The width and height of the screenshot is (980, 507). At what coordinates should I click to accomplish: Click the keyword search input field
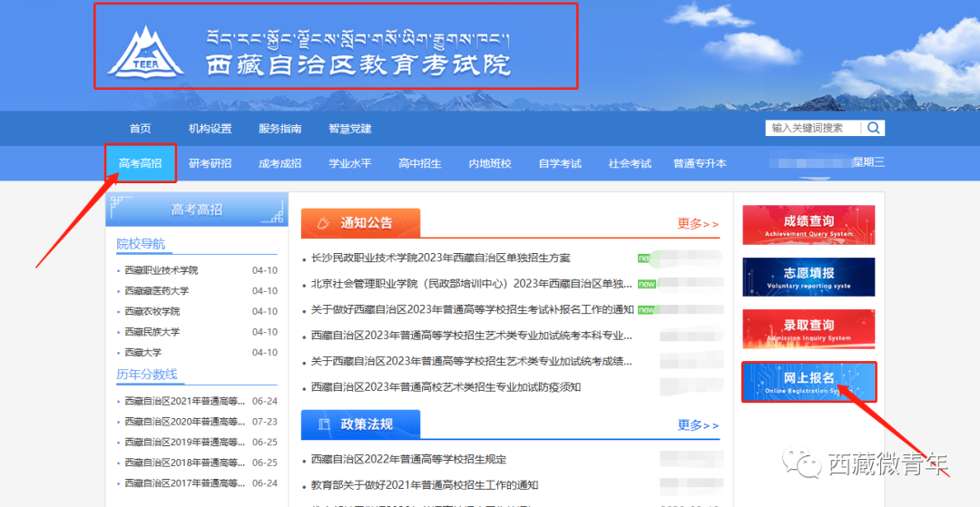813,128
